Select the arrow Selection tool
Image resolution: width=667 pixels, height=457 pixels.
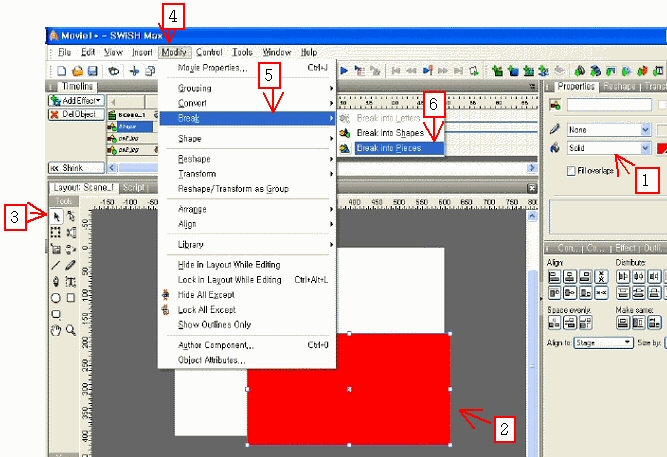(x=56, y=217)
